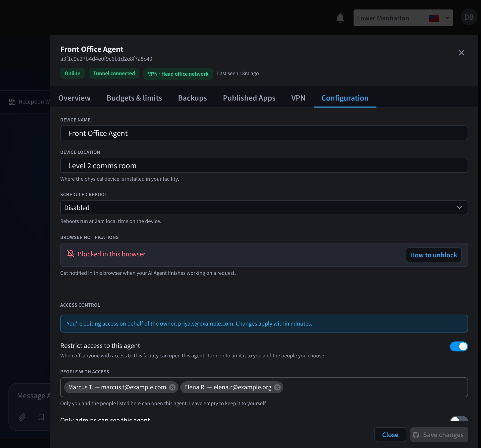The image size is (481, 448).
Task: Click the blocked notifications bell icon
Action: [71, 254]
